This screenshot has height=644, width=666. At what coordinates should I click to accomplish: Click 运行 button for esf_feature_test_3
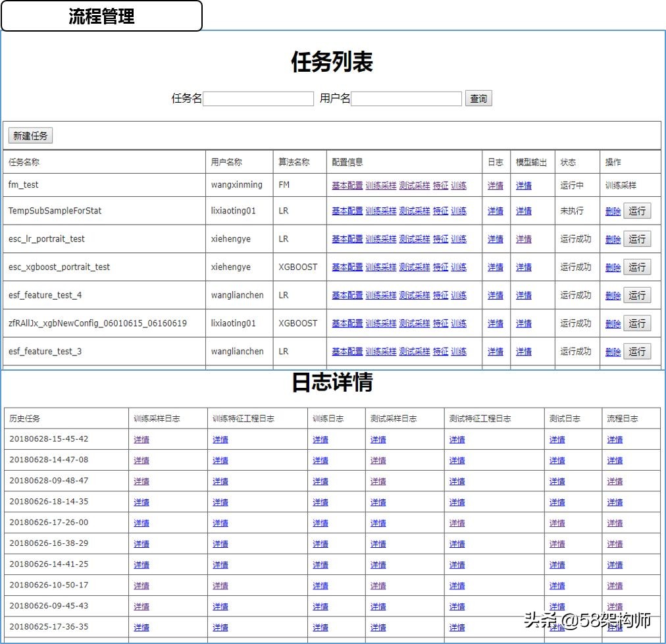[637, 351]
